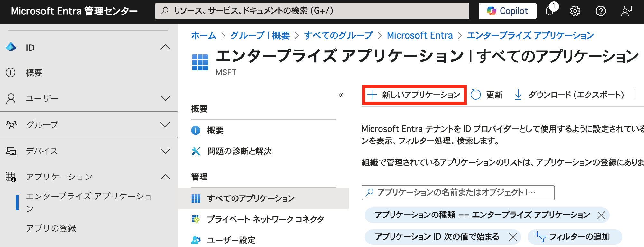644x247 pixels.
Task: Open the feedback person icon
Action: (627, 11)
